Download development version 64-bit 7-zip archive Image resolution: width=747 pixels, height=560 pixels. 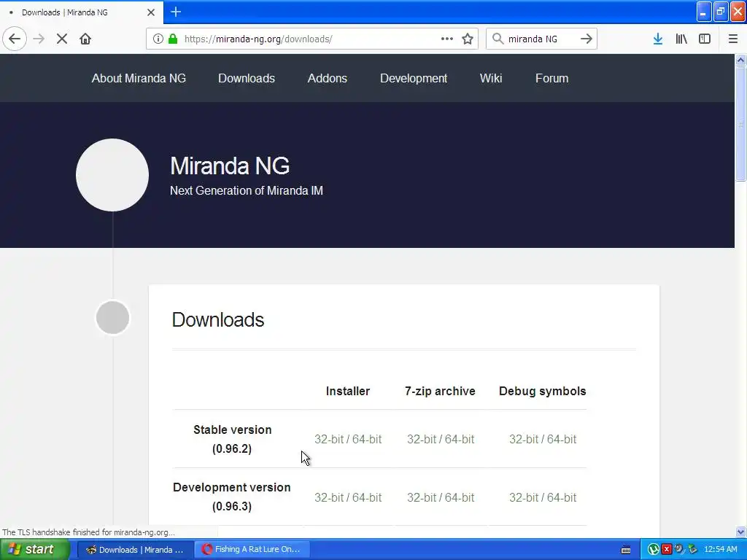pos(460,497)
